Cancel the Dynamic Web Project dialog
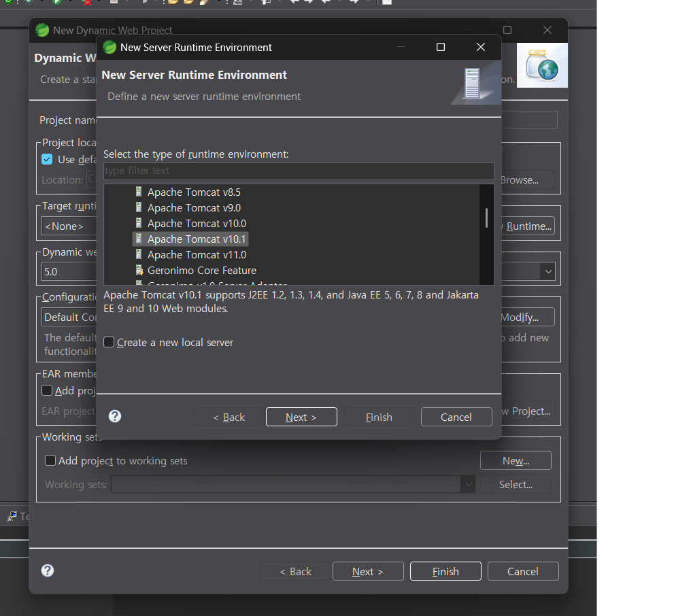Screen dimensions: 674x616 click(x=523, y=571)
